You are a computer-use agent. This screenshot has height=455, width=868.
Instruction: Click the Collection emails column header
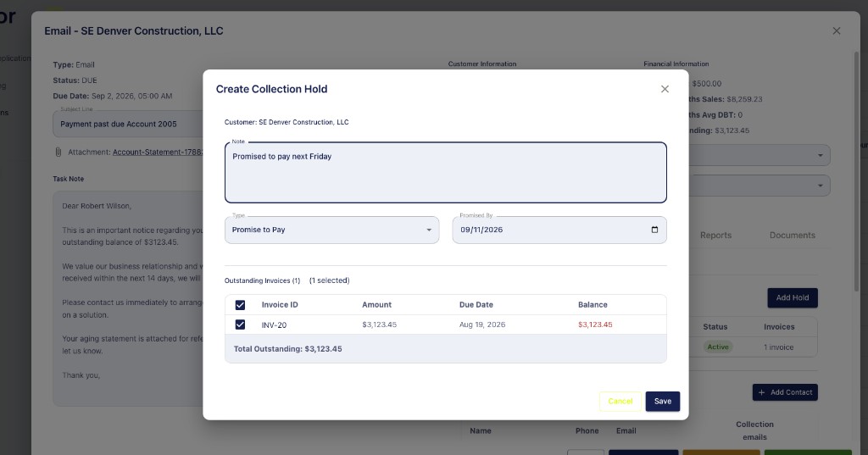(x=754, y=430)
